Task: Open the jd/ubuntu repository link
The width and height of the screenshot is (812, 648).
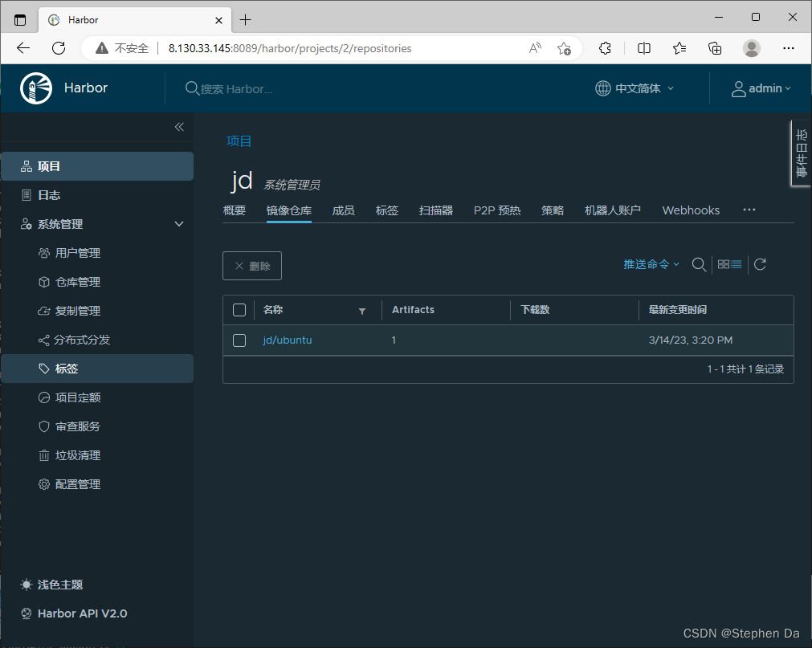Action: click(287, 340)
